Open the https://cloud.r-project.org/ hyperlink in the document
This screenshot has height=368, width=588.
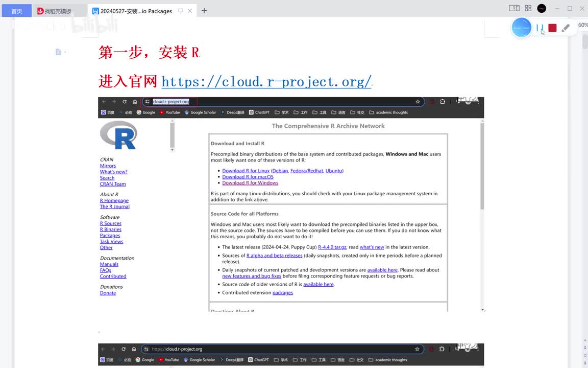click(266, 81)
